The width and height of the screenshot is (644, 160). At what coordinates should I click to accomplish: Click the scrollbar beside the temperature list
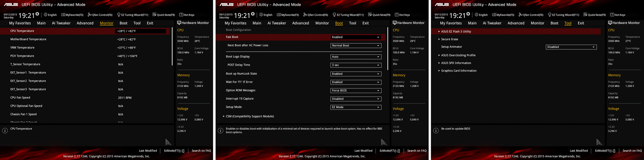[x=172, y=47]
